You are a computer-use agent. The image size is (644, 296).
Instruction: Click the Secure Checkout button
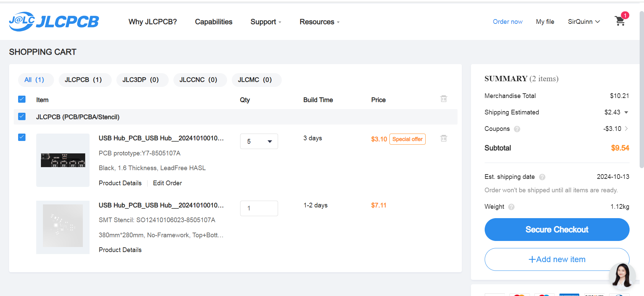pos(557,230)
